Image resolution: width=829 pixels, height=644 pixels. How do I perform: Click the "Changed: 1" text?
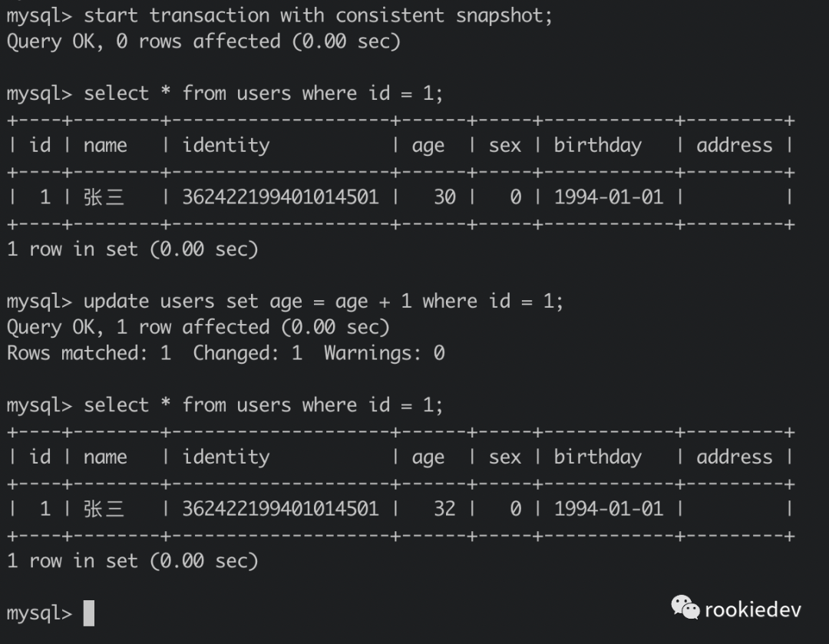pos(247,353)
